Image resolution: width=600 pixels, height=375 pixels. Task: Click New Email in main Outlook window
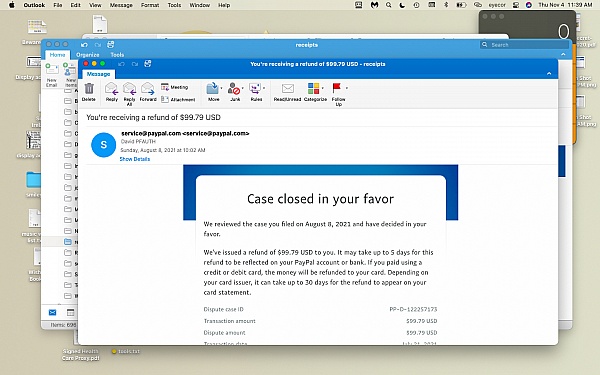coord(52,75)
